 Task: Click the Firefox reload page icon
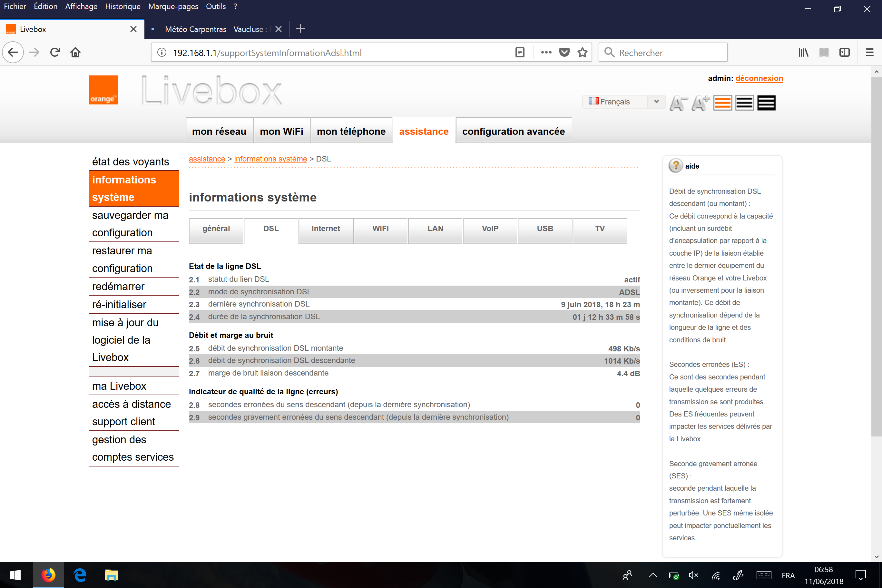coord(55,53)
